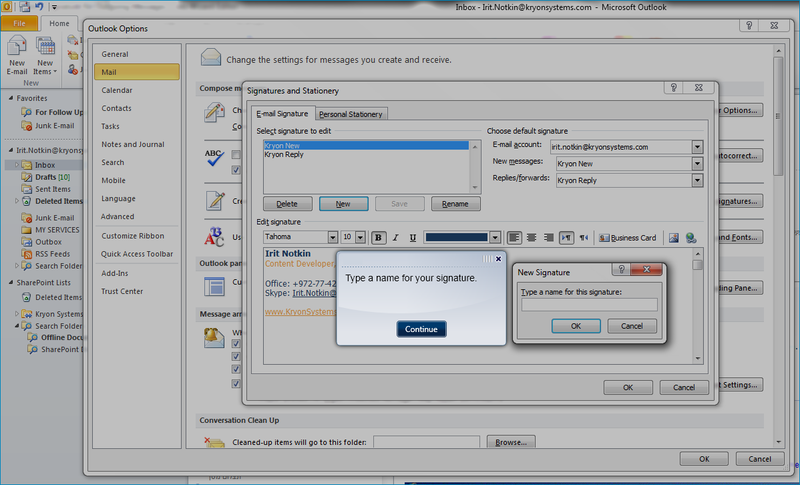Open the Replies/forwards signature dropdown
Viewport: 800px width, 485px height.
click(697, 180)
